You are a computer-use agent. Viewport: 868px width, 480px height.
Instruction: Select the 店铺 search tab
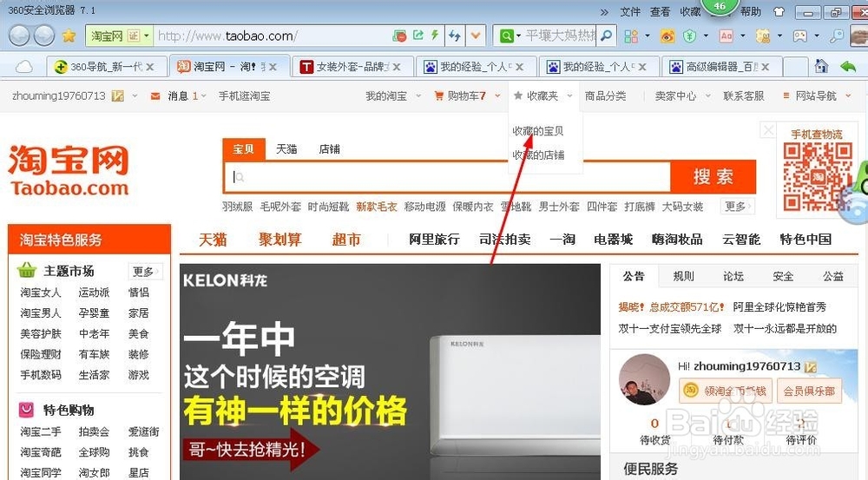pyautogui.click(x=329, y=149)
